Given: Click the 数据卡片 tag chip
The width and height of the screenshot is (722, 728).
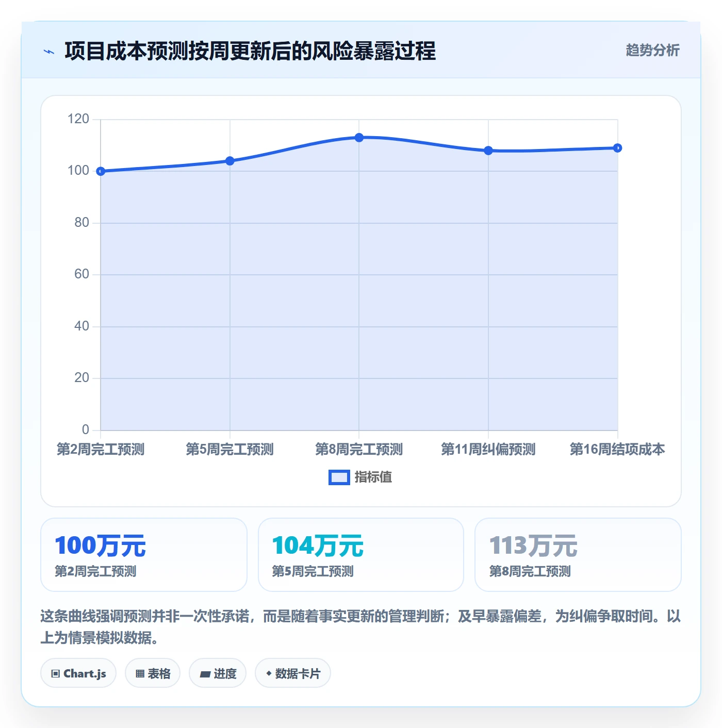Looking at the screenshot, I should (x=293, y=673).
